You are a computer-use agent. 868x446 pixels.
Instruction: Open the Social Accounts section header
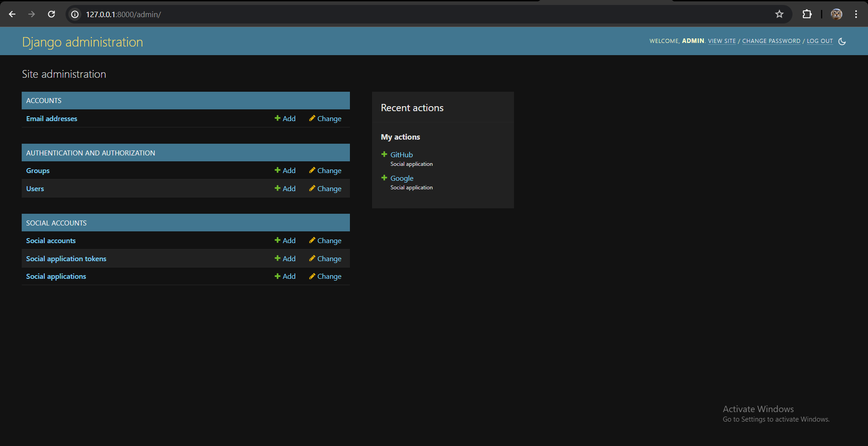pyautogui.click(x=57, y=223)
